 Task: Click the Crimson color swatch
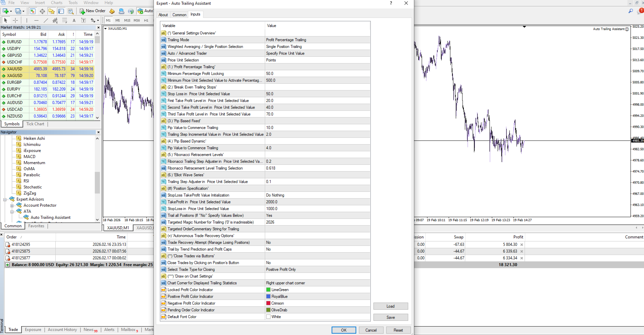pyautogui.click(x=269, y=303)
